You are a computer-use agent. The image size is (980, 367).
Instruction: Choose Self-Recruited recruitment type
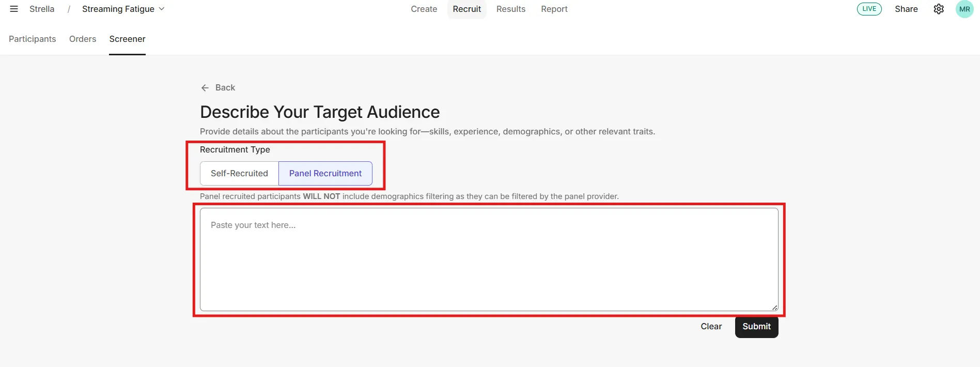[239, 174]
